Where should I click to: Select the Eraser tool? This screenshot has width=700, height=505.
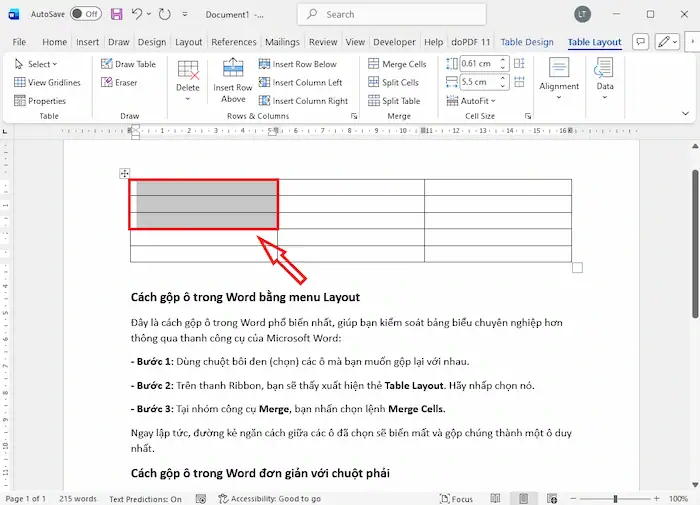[x=119, y=83]
